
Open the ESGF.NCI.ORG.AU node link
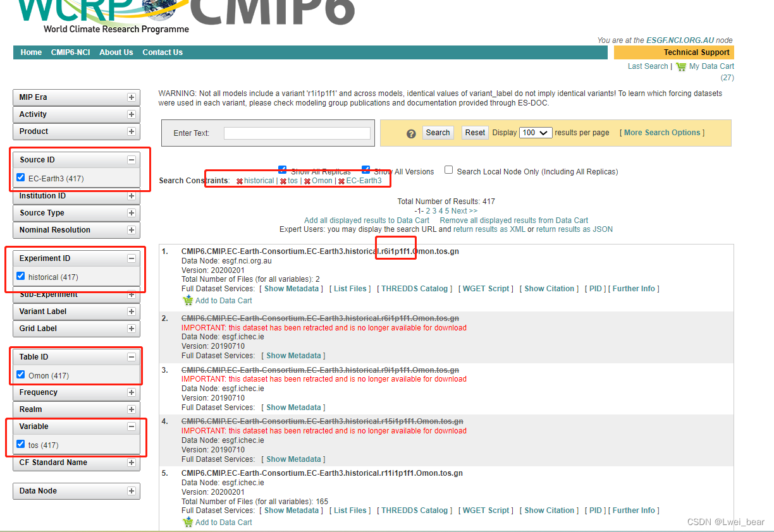pyautogui.click(x=680, y=40)
